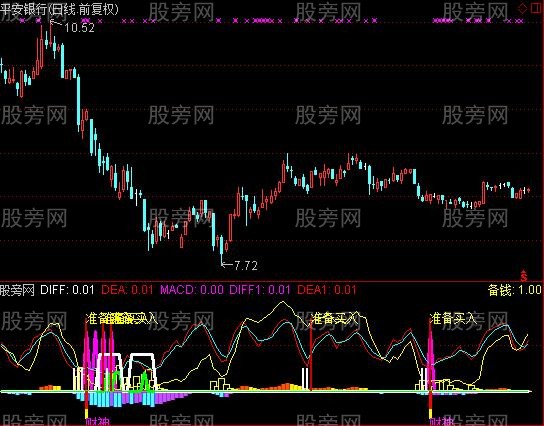This screenshot has width=544, height=426.
Task: Click the red diamond icon in chart header
Action: (522, 9)
